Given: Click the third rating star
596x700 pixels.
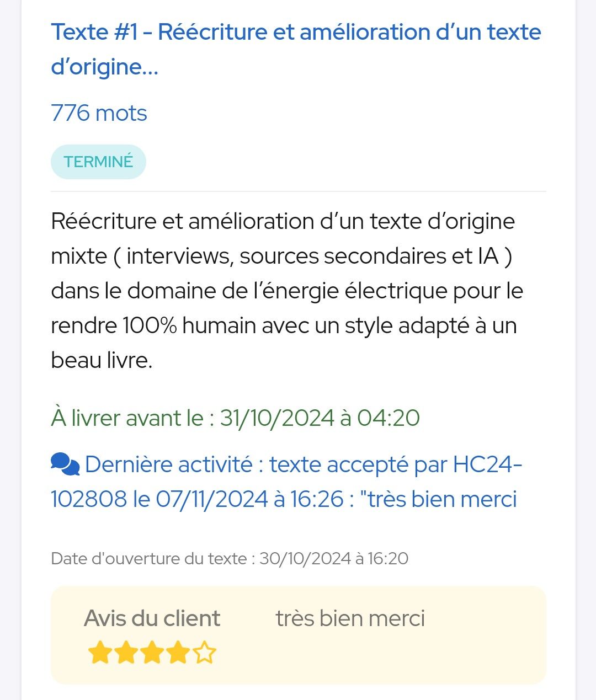Looking at the screenshot, I should 152,653.
